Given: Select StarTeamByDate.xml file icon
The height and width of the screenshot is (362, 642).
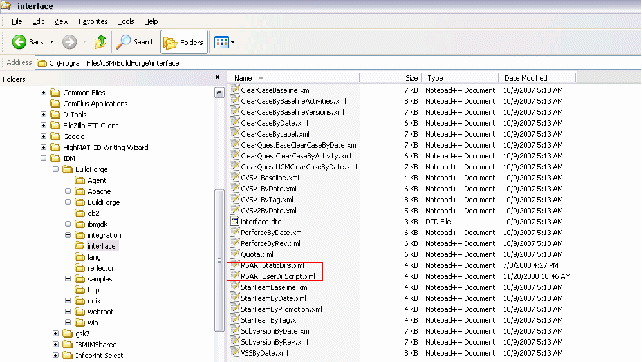Looking at the screenshot, I should [235, 298].
